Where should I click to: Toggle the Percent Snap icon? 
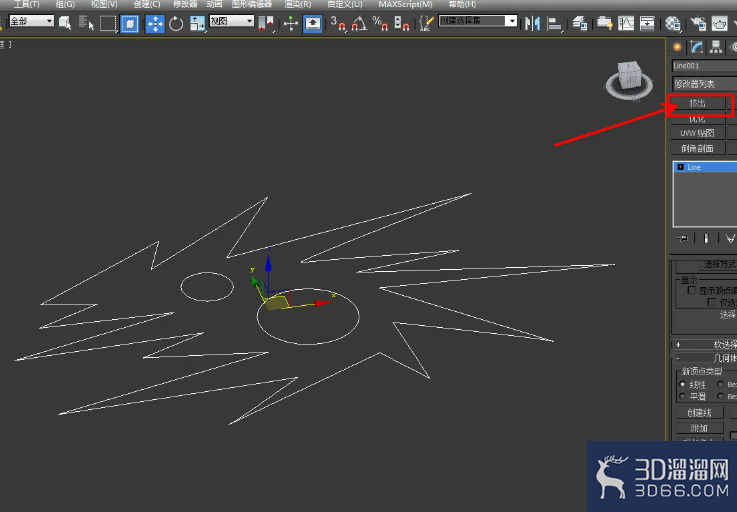tap(380, 23)
